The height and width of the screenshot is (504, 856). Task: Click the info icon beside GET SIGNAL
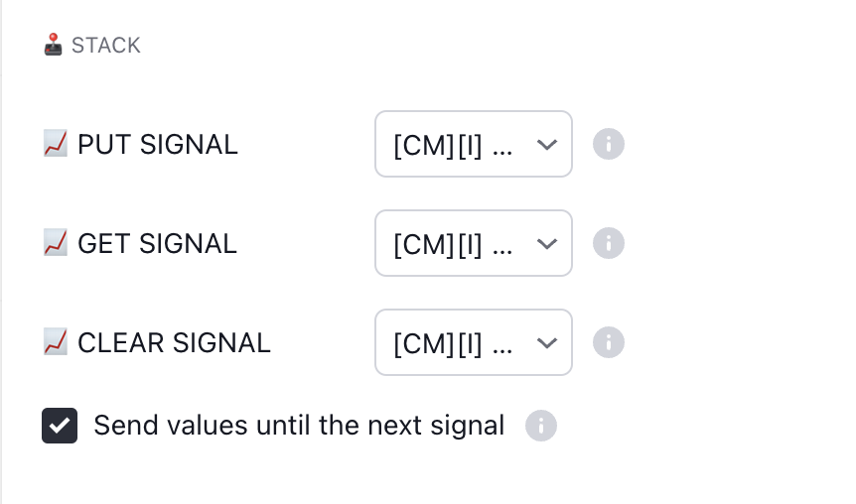(609, 243)
